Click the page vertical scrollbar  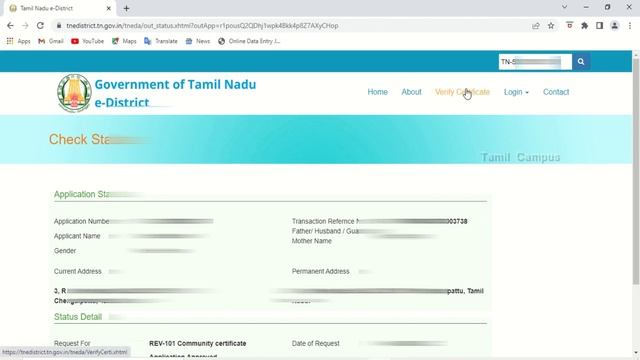pos(636,171)
